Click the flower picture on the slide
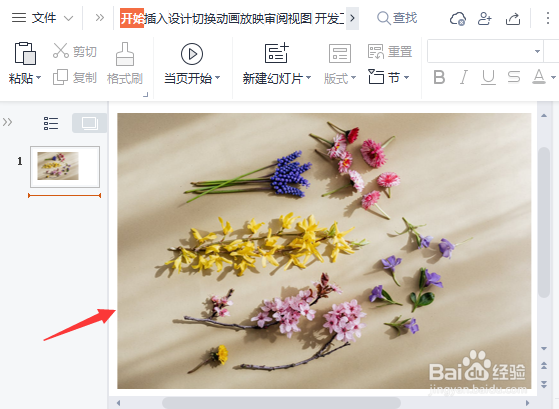The height and width of the screenshot is (409, 559). 324,251
